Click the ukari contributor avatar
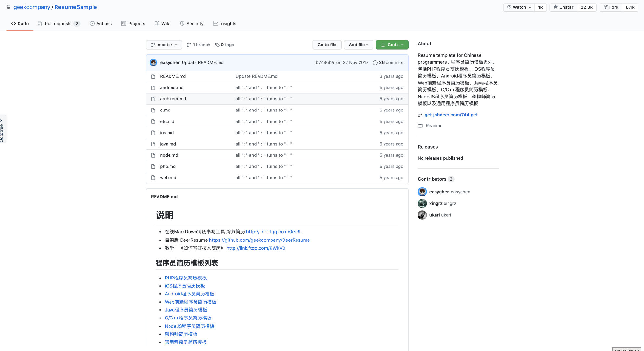Viewport: 644px width, 351px height. coord(422,215)
